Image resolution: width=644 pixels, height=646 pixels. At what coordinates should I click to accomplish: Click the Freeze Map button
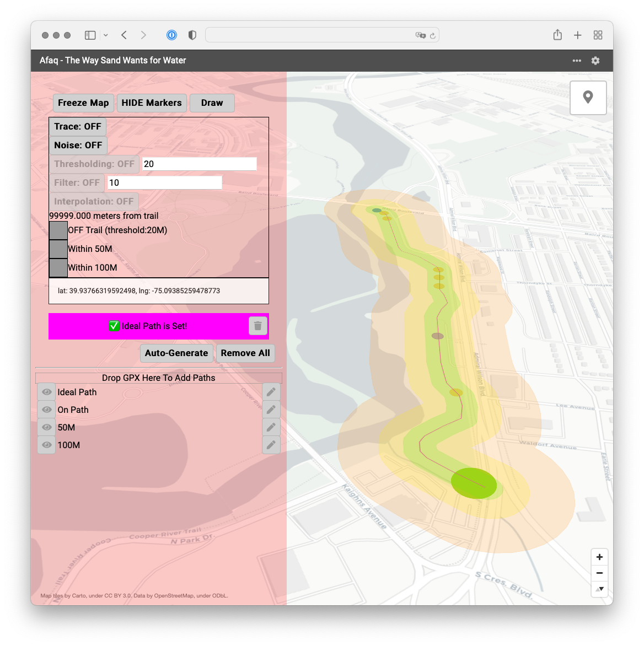83,103
